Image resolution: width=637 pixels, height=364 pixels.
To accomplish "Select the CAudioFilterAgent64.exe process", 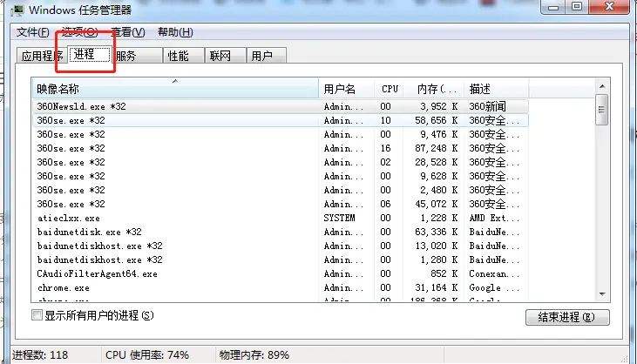I will 281,273.
